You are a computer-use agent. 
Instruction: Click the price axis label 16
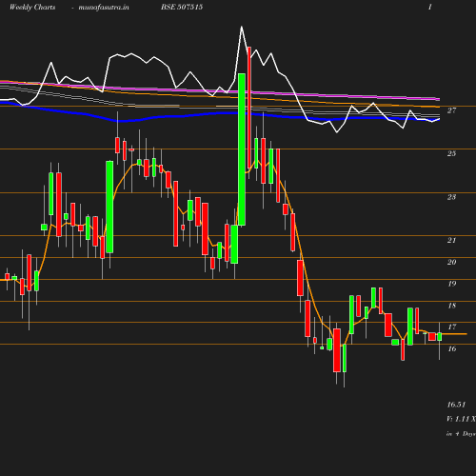pos(451,348)
